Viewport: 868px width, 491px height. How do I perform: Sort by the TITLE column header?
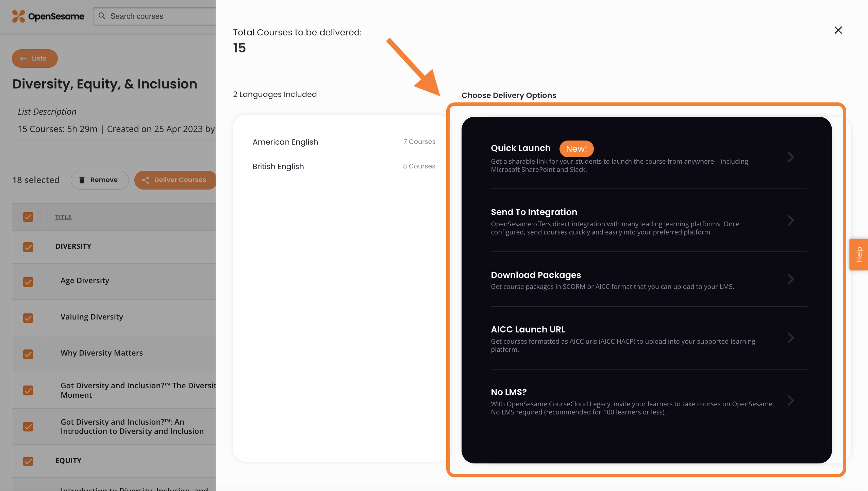(x=63, y=217)
